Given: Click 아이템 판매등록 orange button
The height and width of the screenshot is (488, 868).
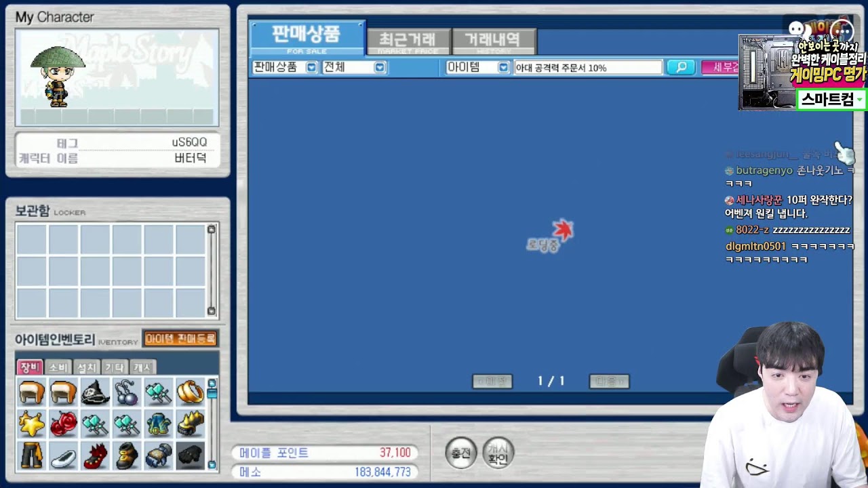Looking at the screenshot, I should (x=180, y=339).
